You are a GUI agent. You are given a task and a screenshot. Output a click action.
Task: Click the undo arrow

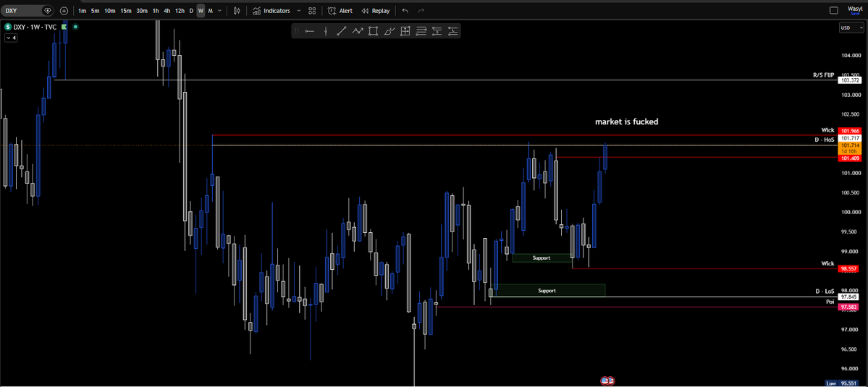tap(405, 11)
